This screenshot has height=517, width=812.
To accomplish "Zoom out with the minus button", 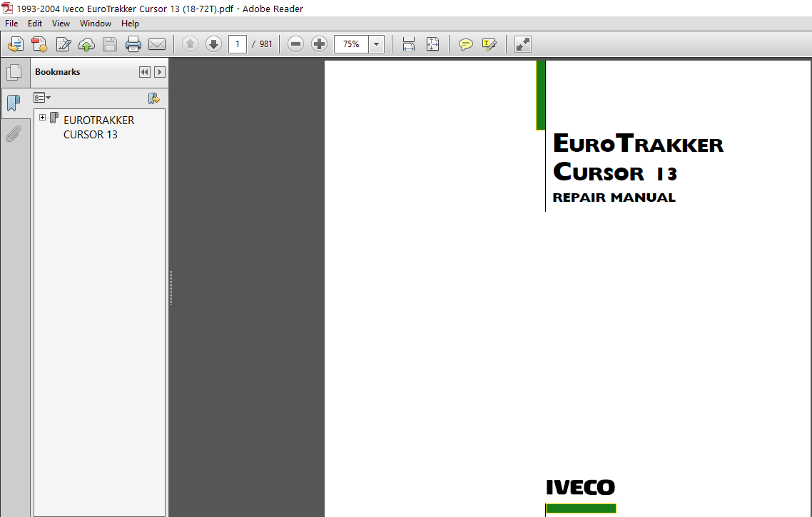I will [295, 44].
